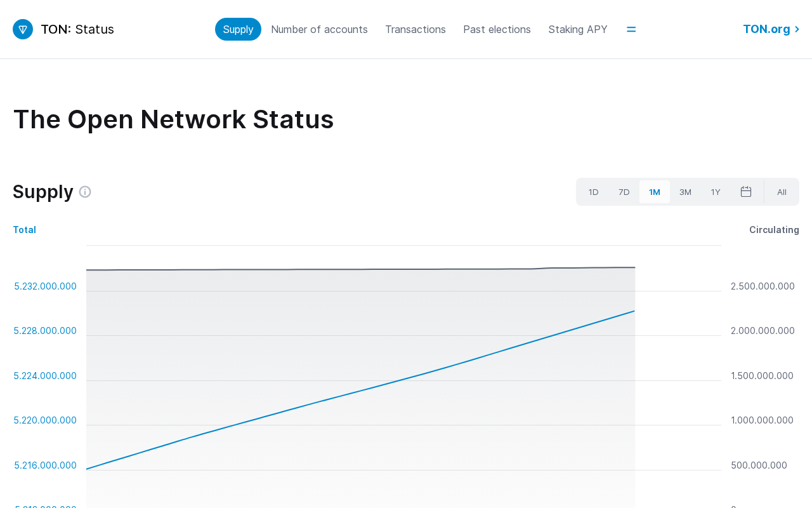Open the Past elections tab

pos(497,29)
